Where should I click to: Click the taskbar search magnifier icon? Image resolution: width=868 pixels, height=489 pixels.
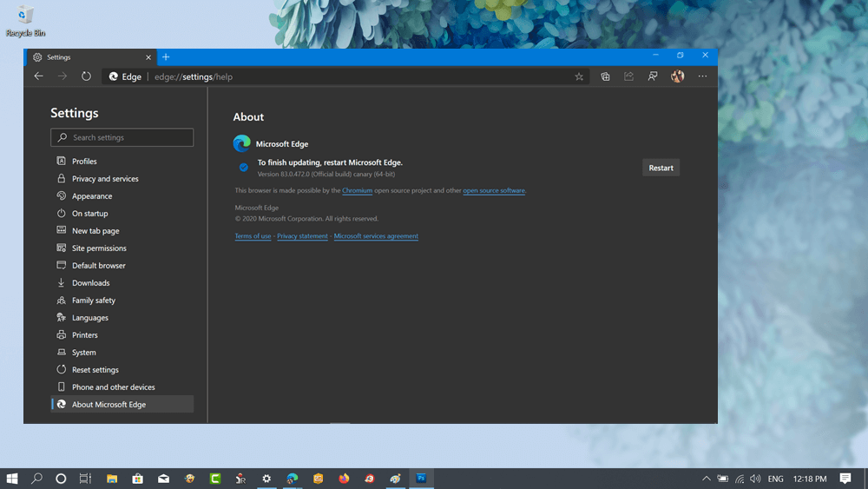36,479
